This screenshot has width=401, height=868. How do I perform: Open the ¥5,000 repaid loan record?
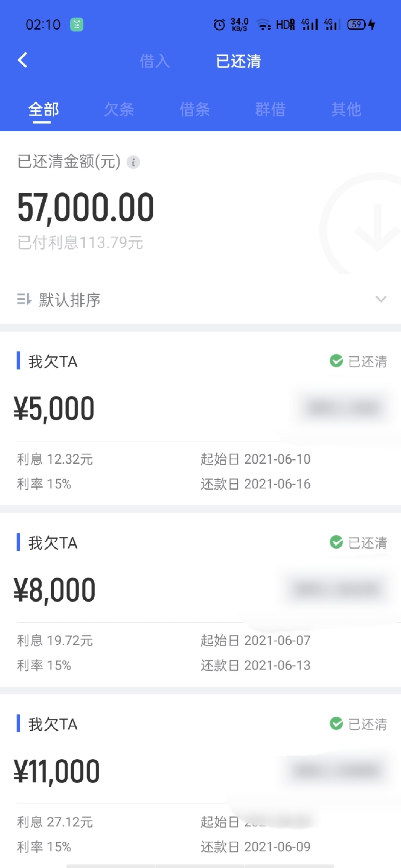[200, 418]
